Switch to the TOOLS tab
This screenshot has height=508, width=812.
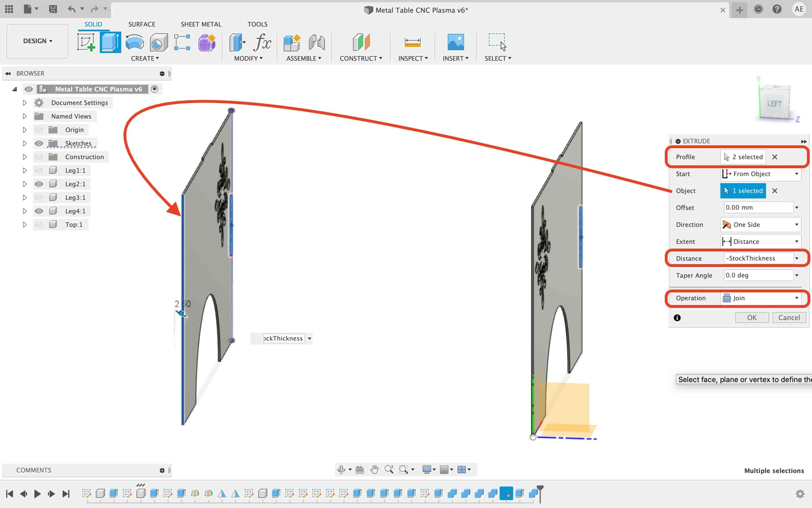coord(257,24)
